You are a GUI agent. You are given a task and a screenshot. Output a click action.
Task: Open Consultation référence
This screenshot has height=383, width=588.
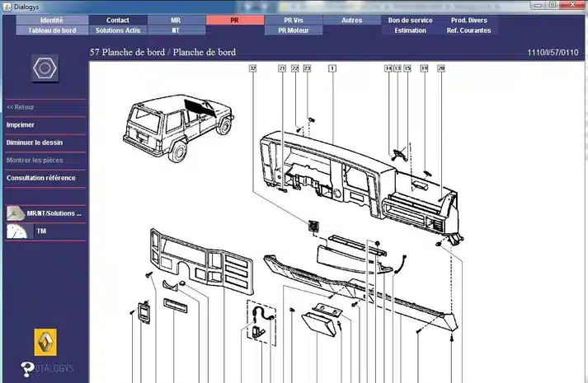[x=41, y=178]
